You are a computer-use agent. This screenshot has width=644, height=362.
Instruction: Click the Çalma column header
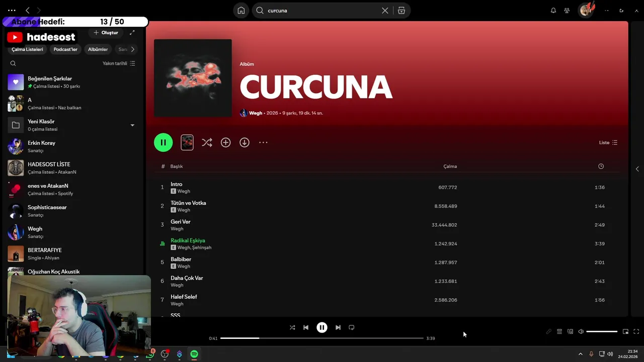[450, 166]
